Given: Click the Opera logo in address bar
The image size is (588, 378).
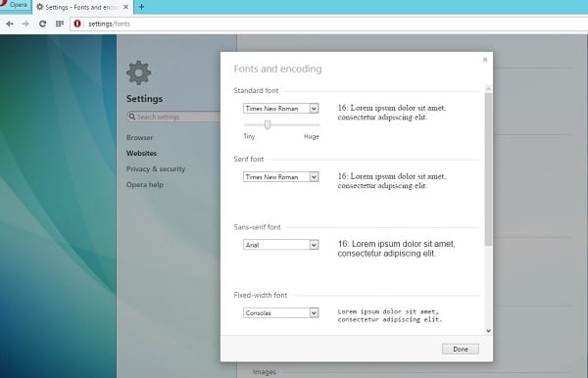Looking at the screenshot, I should point(77,24).
